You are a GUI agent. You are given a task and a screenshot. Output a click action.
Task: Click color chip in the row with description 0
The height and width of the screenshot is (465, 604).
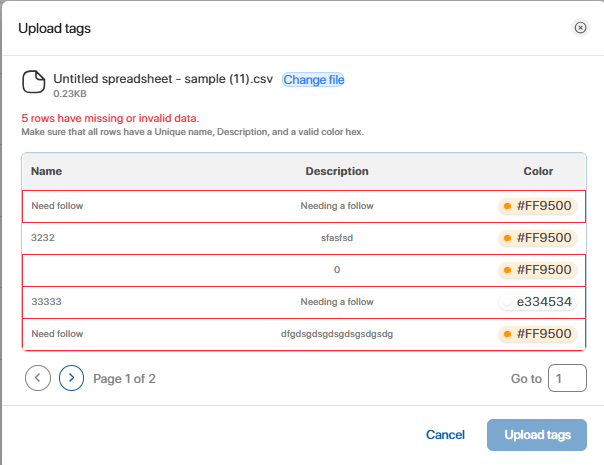[x=538, y=270]
